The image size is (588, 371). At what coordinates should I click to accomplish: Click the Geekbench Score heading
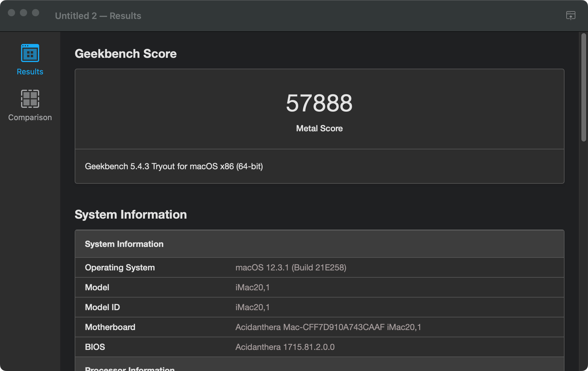click(126, 54)
